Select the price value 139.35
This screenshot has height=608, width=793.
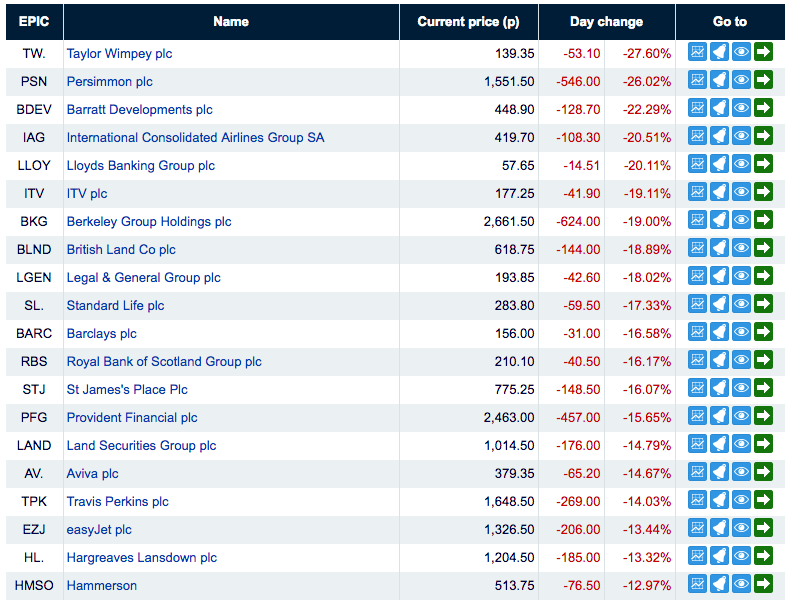514,54
